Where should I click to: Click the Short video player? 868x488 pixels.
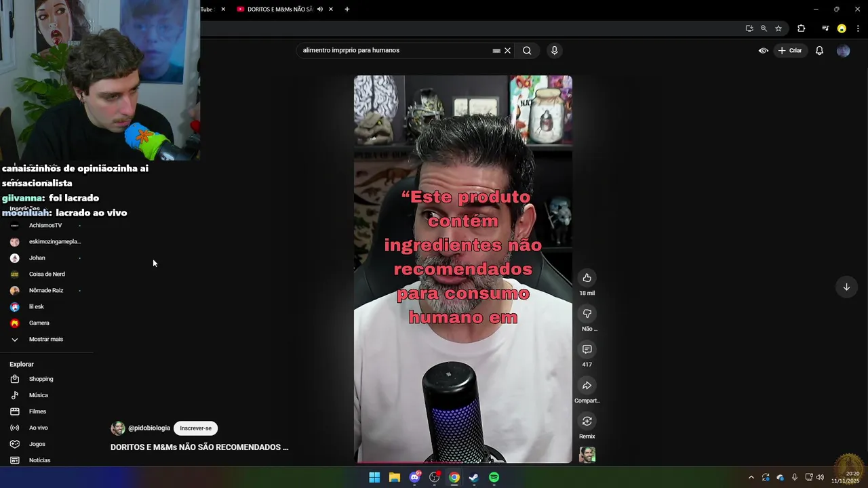[463, 269]
